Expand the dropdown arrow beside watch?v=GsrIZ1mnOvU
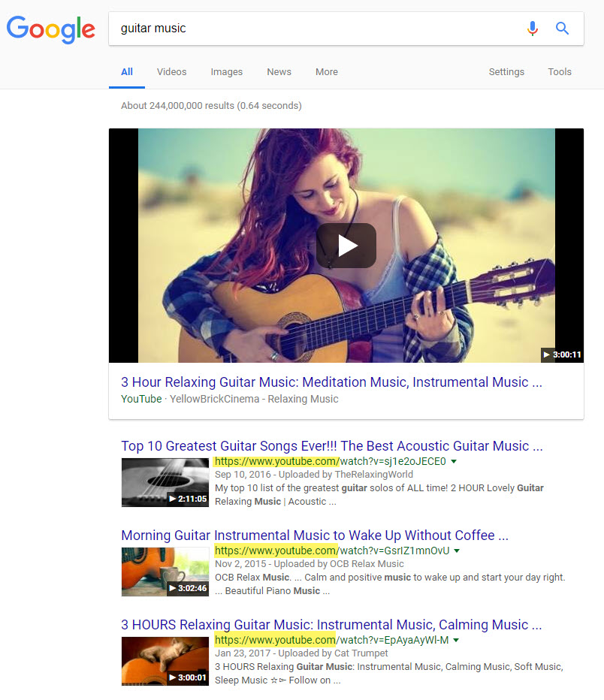Viewport: 604px width, 700px height. click(457, 551)
